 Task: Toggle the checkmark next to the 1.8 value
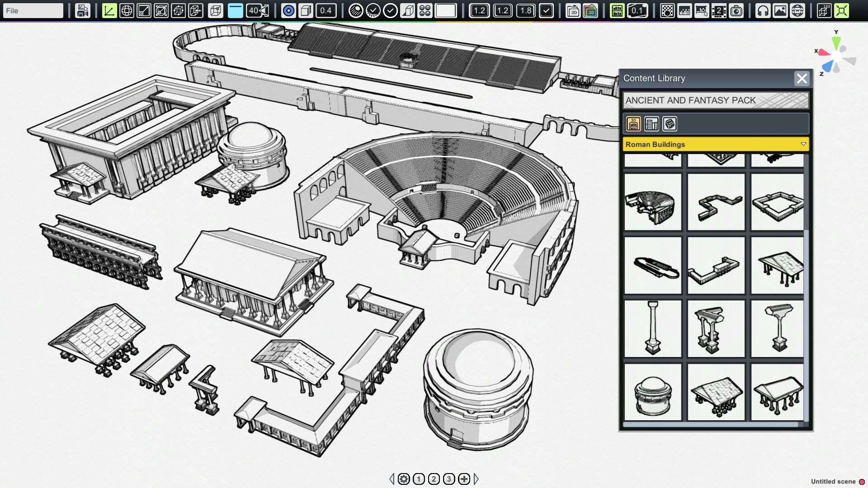click(x=546, y=10)
